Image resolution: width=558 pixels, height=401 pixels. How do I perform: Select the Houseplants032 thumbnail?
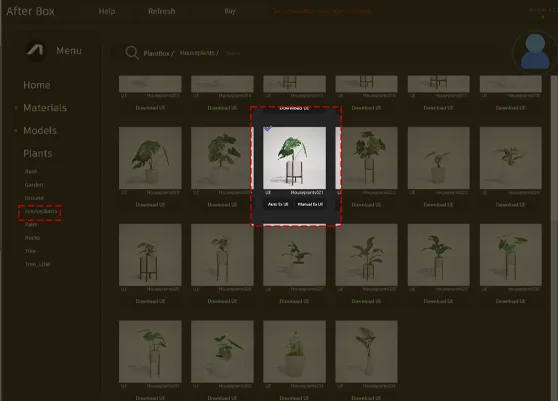tap(222, 352)
